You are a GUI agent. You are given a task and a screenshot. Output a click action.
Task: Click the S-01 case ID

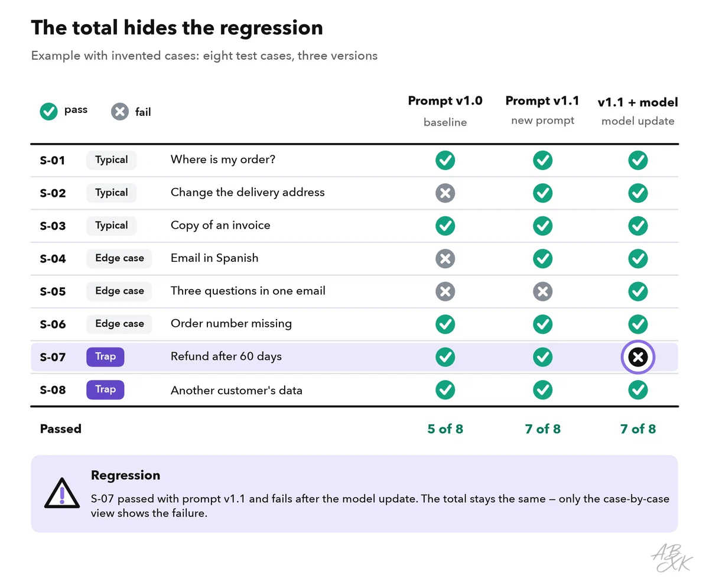click(x=53, y=161)
